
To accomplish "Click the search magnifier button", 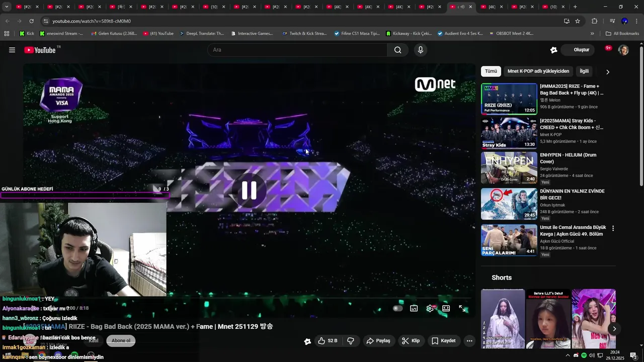I will 397,50.
